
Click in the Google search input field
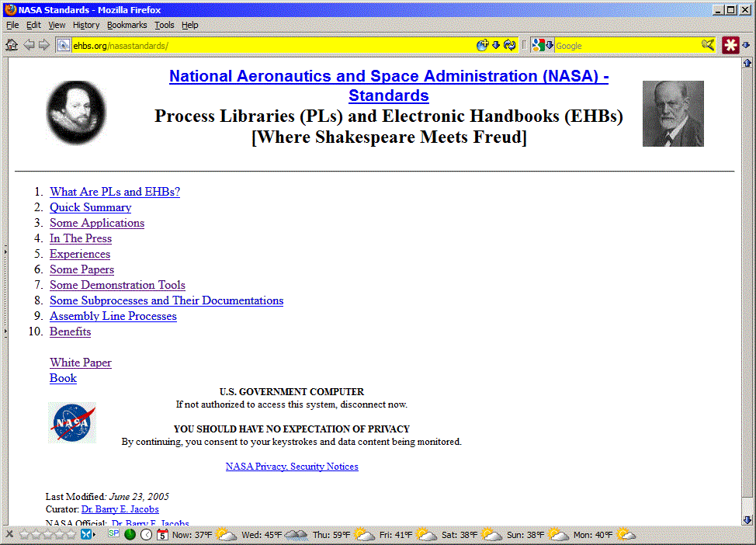[628, 46]
